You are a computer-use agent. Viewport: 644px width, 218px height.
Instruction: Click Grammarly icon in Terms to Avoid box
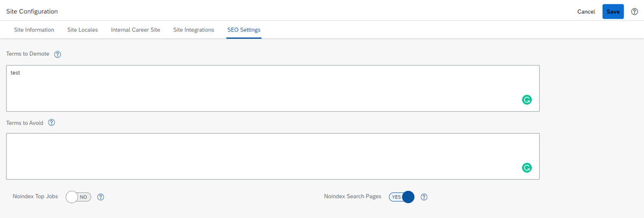coord(527,168)
